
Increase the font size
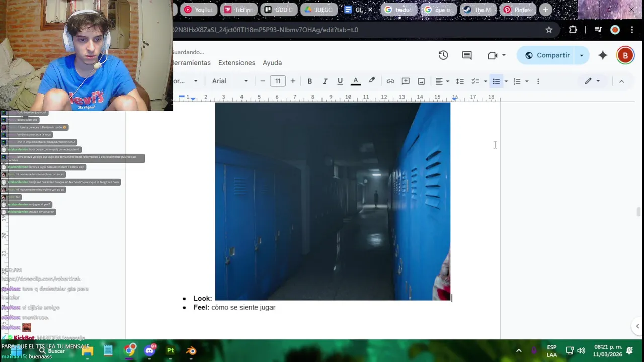[x=293, y=81]
